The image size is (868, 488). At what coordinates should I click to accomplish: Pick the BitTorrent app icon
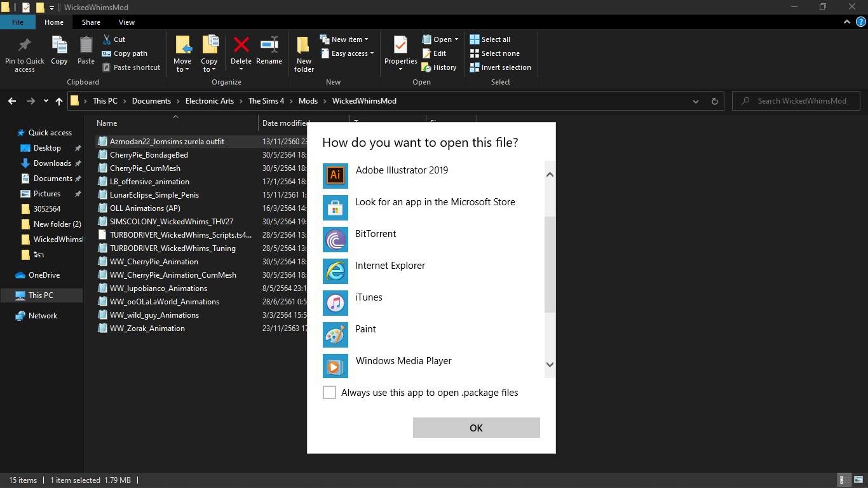(x=336, y=240)
